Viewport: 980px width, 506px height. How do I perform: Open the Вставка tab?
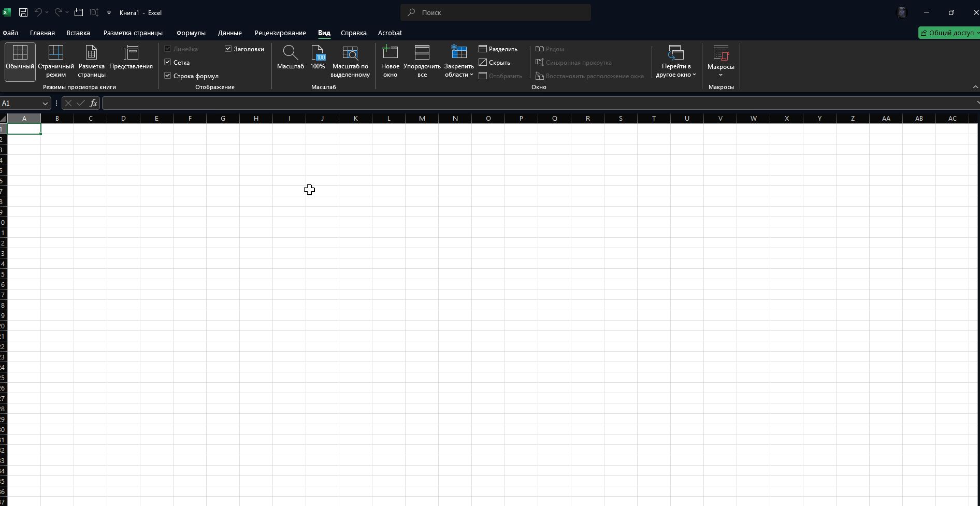[x=78, y=33]
